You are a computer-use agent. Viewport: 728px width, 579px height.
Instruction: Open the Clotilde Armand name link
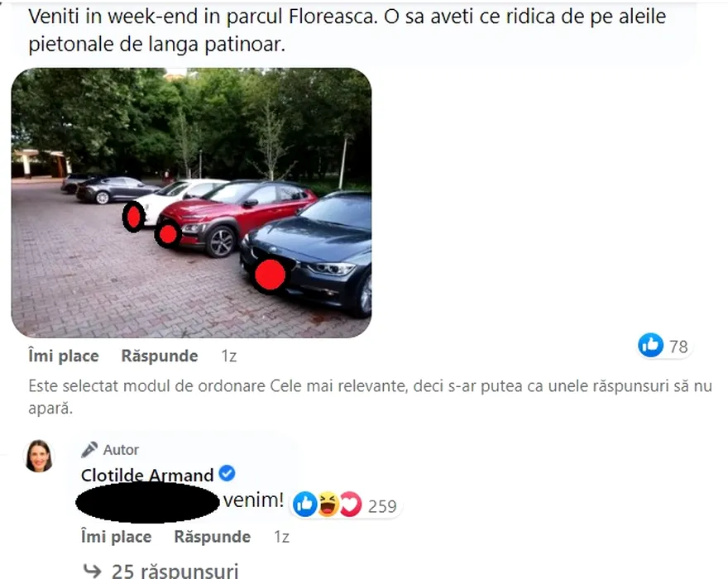[147, 475]
